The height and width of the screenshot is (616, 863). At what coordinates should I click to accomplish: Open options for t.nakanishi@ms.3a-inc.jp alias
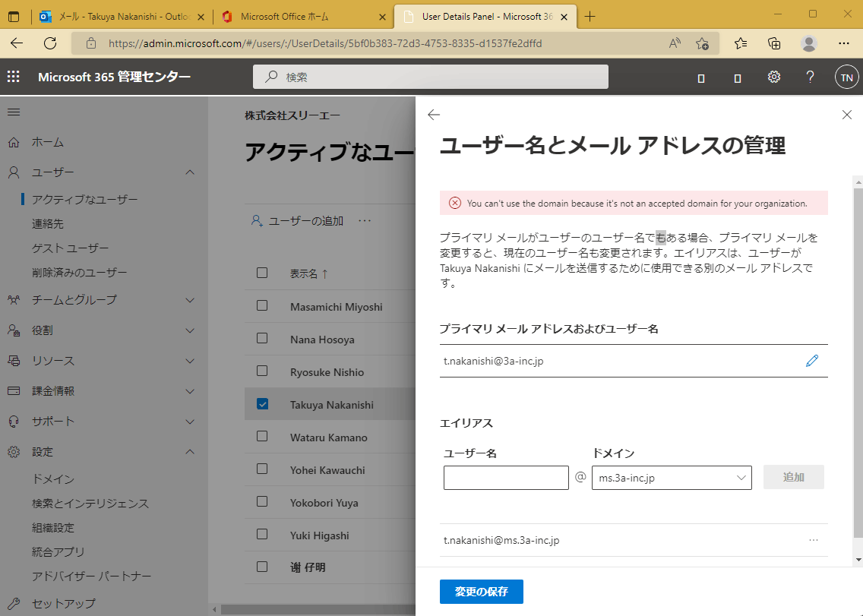coord(814,540)
